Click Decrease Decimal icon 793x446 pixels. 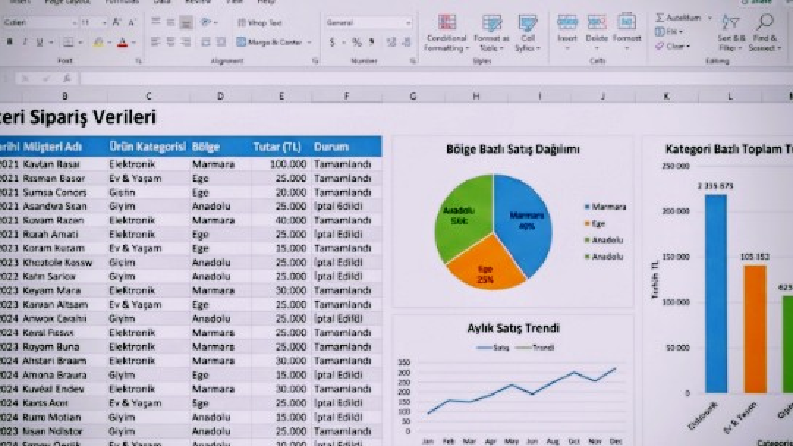[x=407, y=42]
